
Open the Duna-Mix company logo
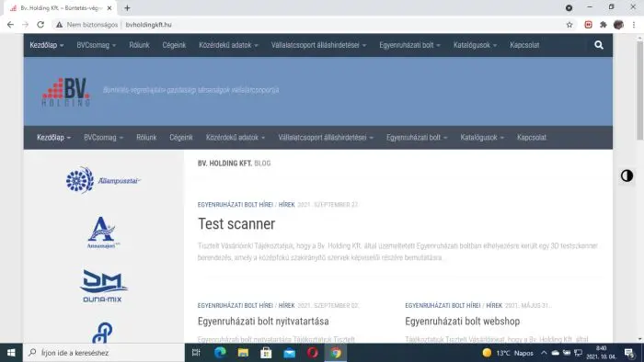(103, 286)
